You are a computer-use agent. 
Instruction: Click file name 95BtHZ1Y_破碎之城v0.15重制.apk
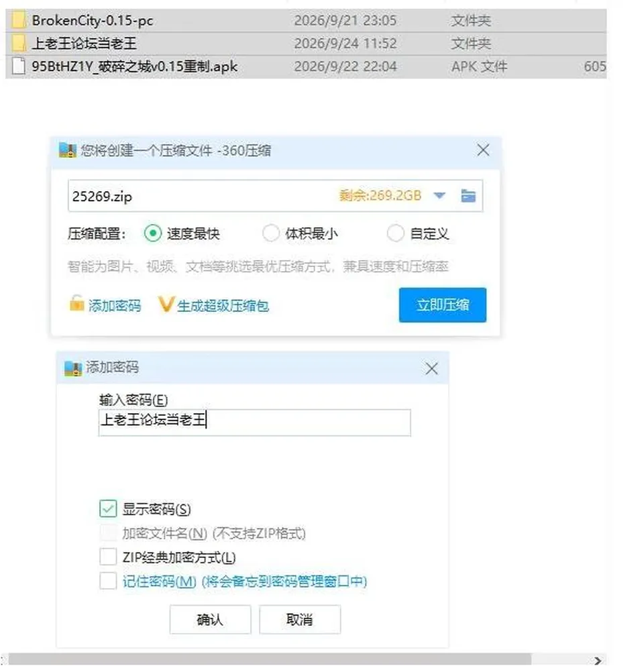click(135, 66)
